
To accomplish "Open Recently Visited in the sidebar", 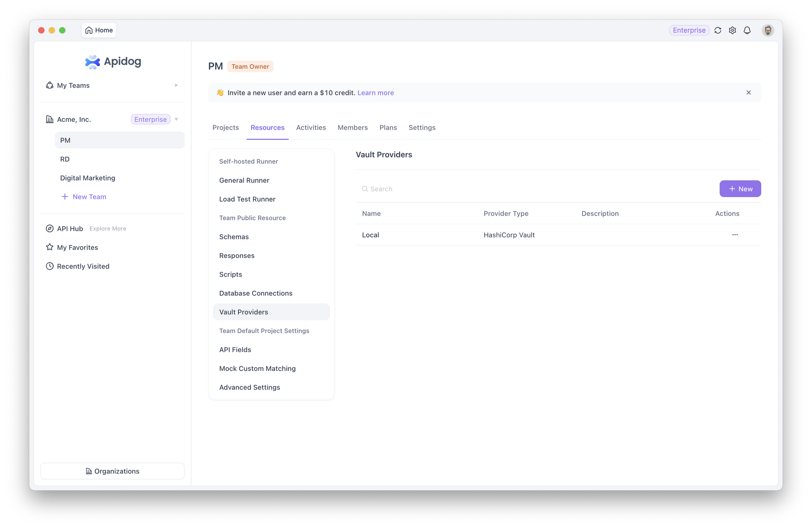I will point(83,266).
